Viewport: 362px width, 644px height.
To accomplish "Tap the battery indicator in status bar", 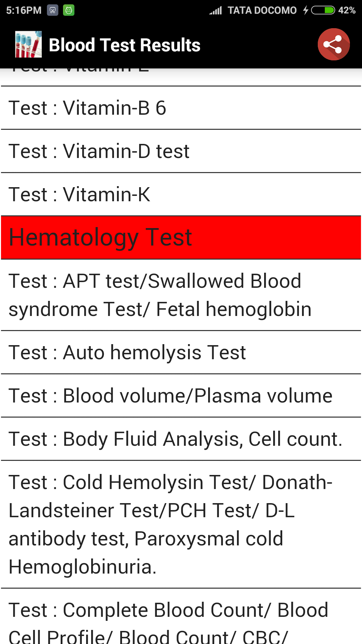I will [323, 10].
